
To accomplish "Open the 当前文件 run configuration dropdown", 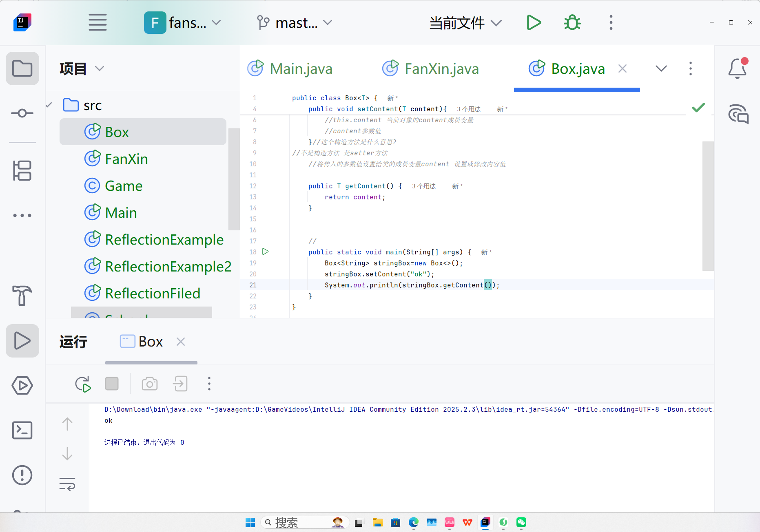I will click(x=465, y=23).
